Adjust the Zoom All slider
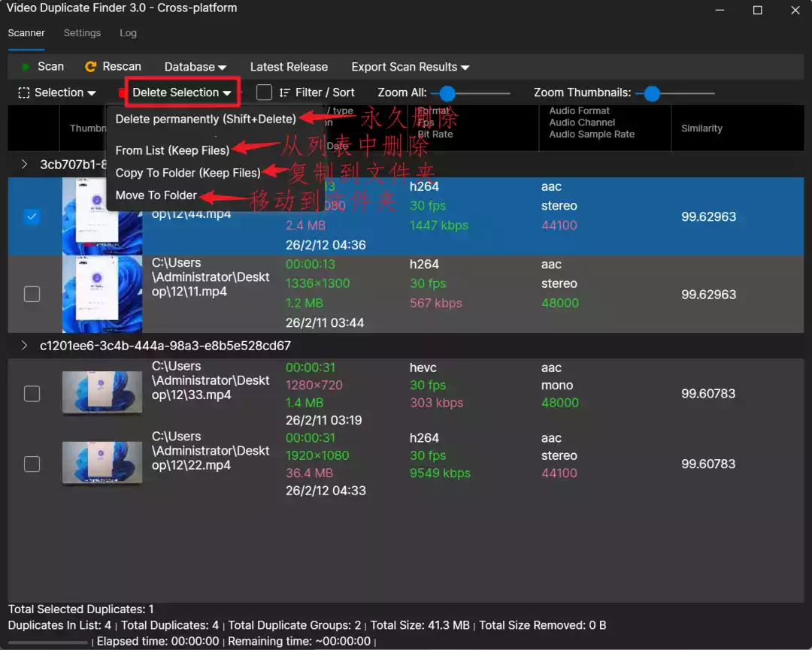 click(470, 93)
